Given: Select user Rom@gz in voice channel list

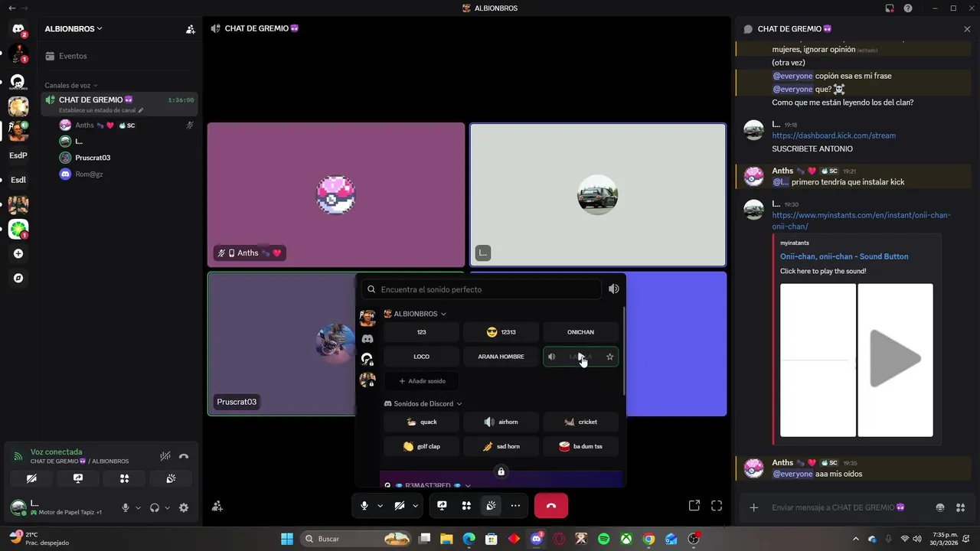Looking at the screenshot, I should (x=126, y=174).
